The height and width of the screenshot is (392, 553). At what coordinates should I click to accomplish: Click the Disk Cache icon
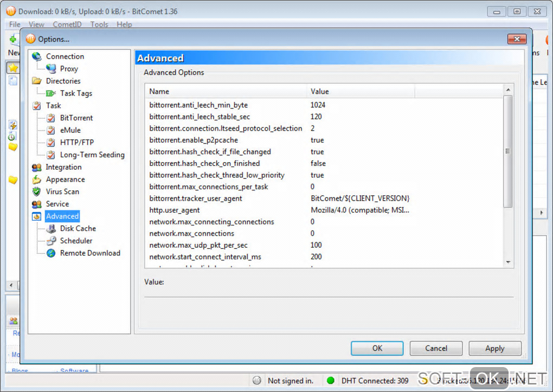(x=51, y=229)
